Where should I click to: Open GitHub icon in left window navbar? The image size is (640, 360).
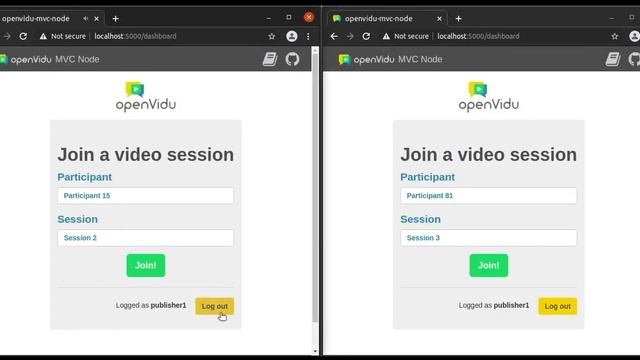coord(292,59)
